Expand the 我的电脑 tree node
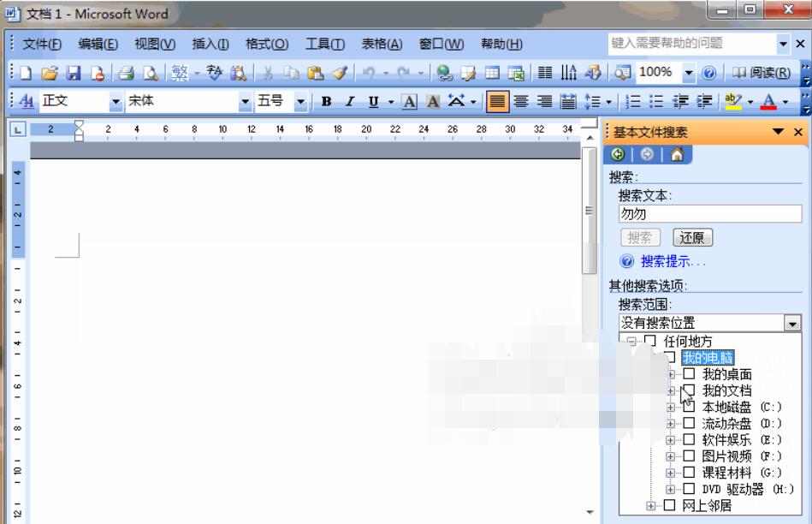 (655, 356)
